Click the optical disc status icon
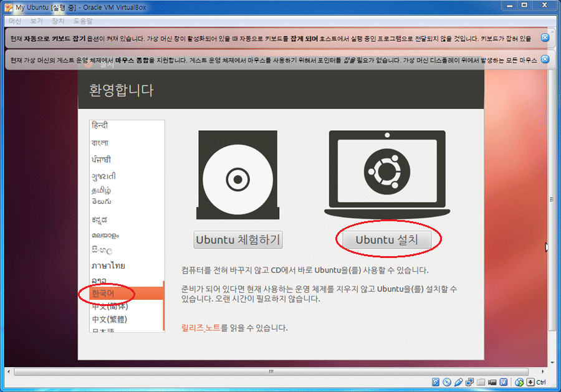This screenshot has width=561, height=392. (x=447, y=382)
